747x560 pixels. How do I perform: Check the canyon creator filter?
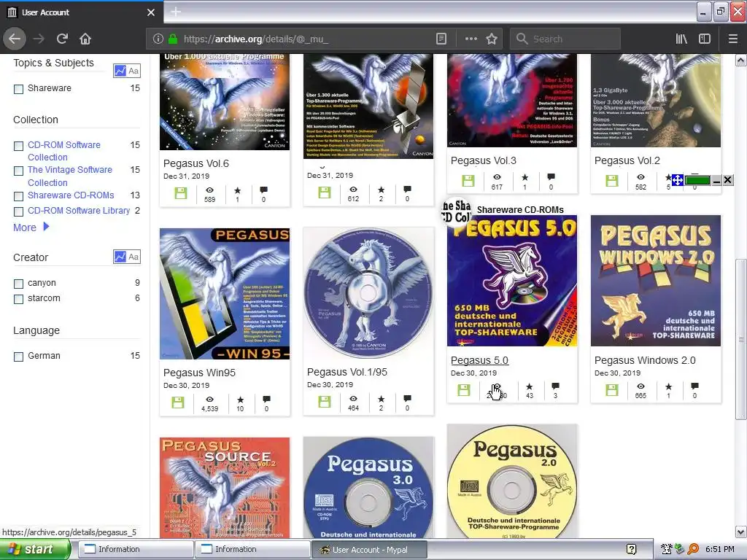coord(18,284)
